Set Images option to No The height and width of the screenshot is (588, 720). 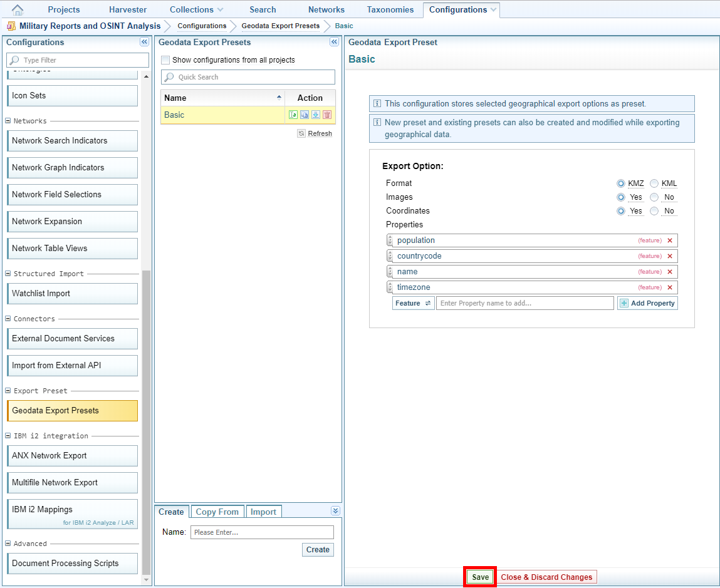tap(654, 197)
